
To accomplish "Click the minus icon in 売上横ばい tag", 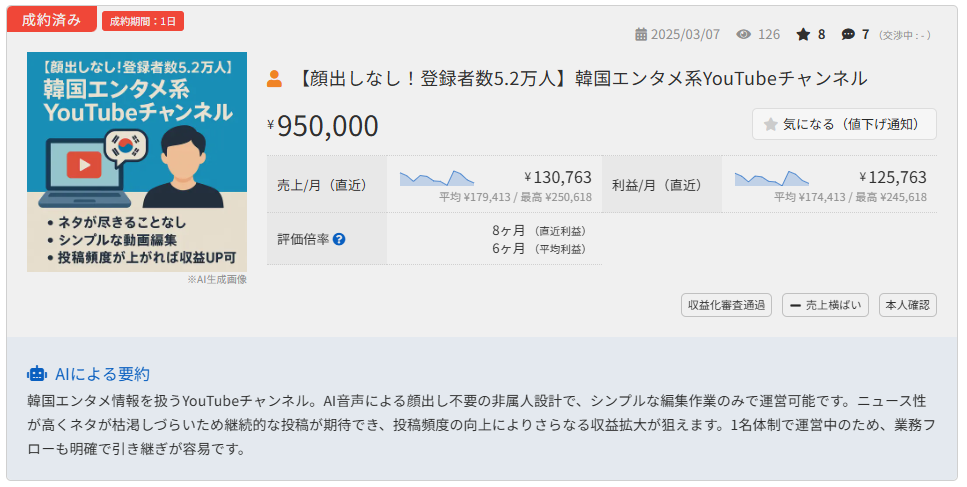I will (x=795, y=305).
